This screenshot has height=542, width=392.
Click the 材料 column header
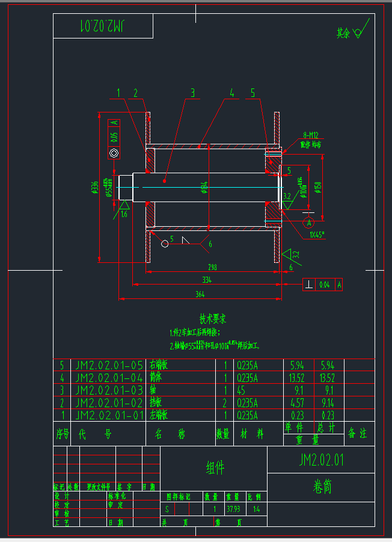[252, 434]
